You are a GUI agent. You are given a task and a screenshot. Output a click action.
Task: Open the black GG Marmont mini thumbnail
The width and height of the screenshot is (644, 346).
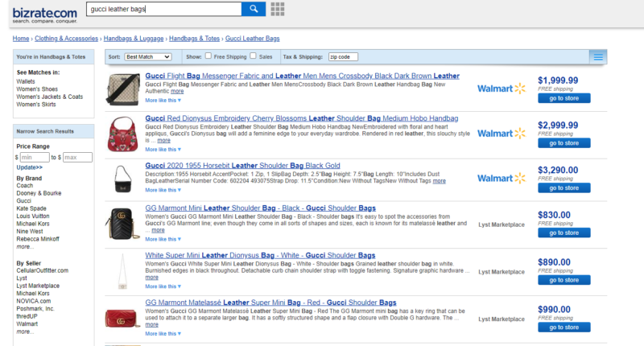coord(122,223)
